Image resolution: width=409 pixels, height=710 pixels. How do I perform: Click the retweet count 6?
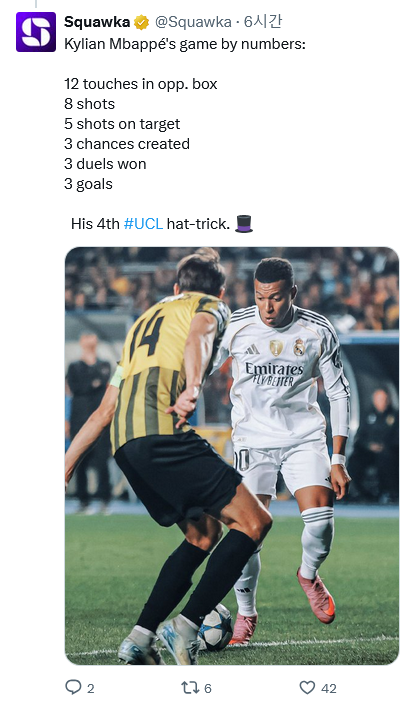[x=207, y=689]
